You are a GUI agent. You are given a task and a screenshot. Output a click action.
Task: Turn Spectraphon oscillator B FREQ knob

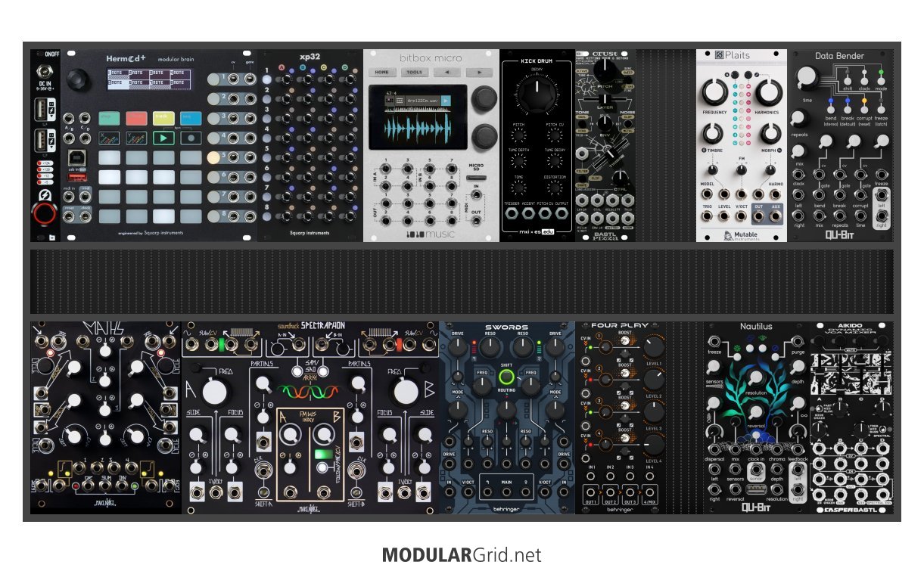click(406, 392)
